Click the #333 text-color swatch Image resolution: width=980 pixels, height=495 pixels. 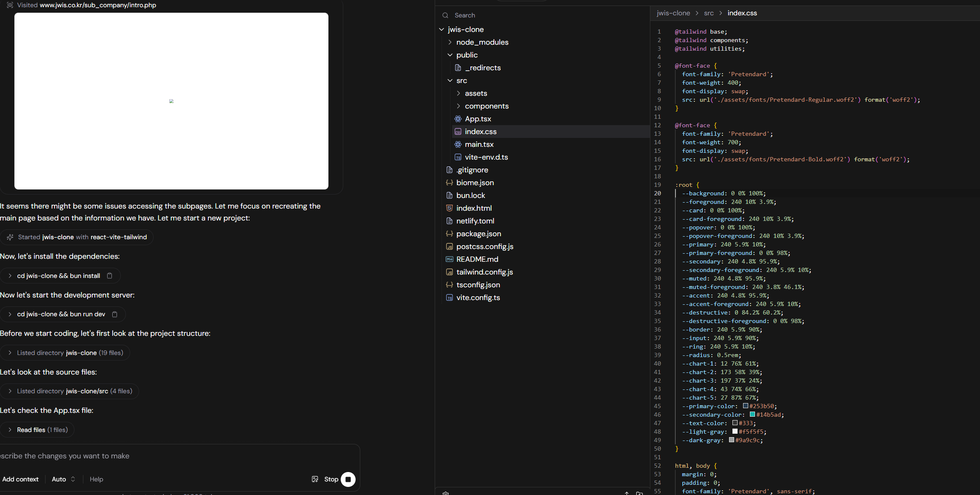(x=735, y=423)
